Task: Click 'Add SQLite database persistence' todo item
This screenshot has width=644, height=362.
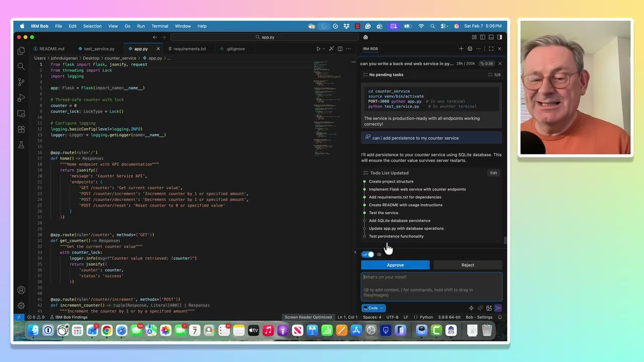Action: pyautogui.click(x=399, y=221)
